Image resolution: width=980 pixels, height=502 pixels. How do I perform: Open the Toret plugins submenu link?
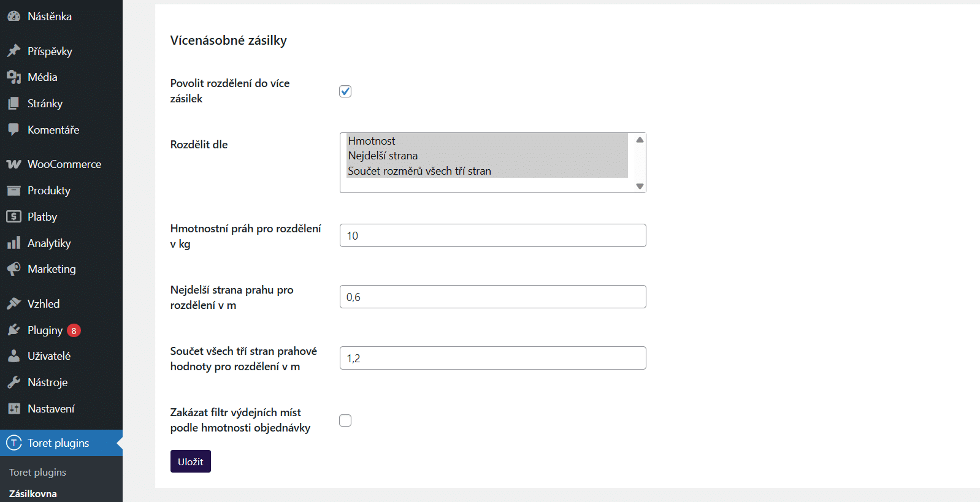coord(37,473)
